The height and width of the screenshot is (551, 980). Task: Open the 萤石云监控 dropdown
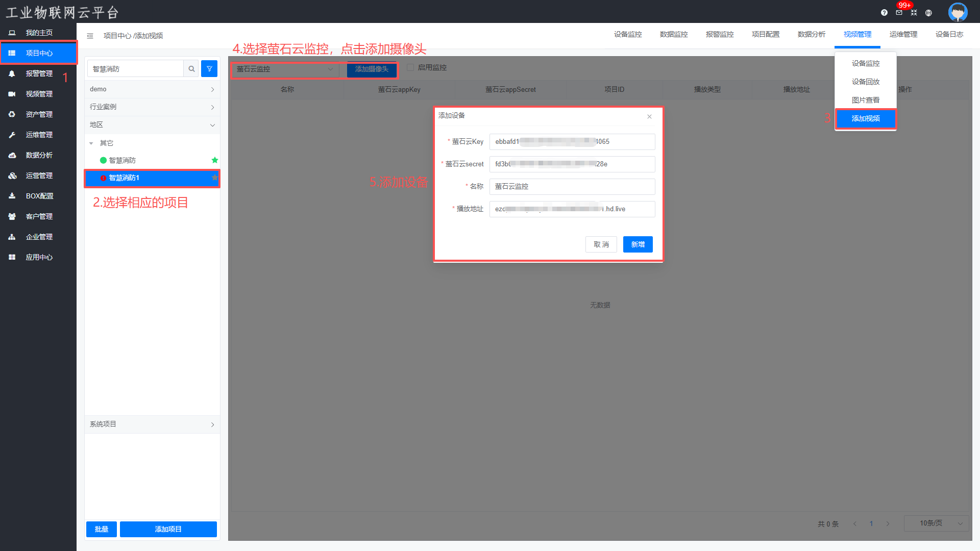click(x=285, y=69)
